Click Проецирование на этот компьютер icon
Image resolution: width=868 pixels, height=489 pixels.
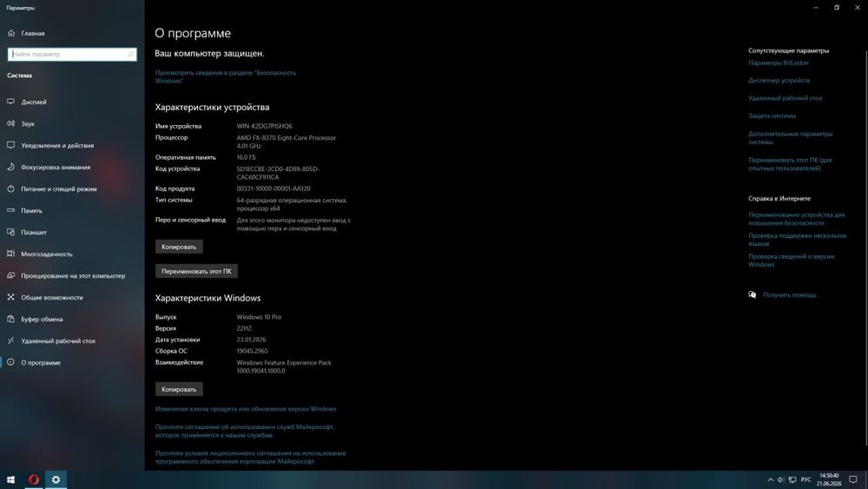[x=10, y=275]
